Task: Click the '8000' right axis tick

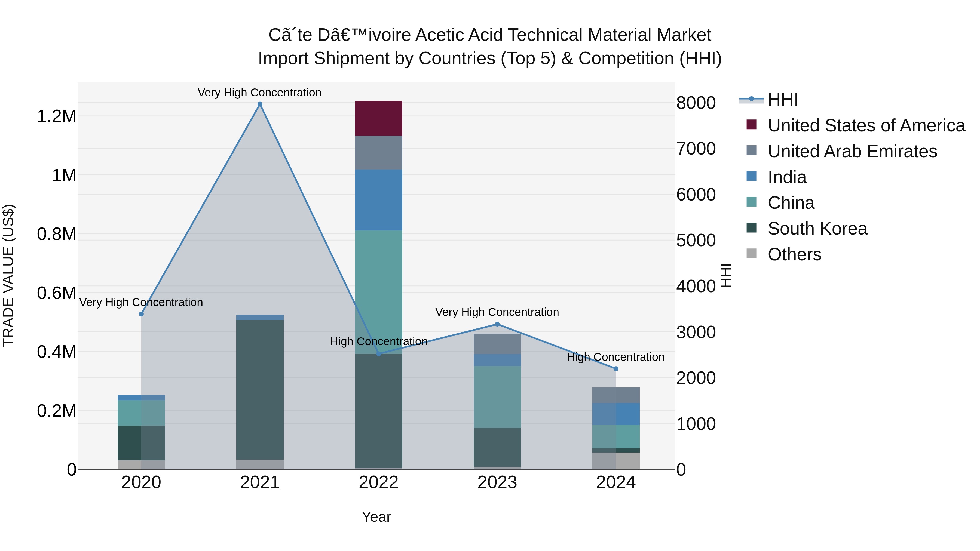Action: (x=696, y=103)
